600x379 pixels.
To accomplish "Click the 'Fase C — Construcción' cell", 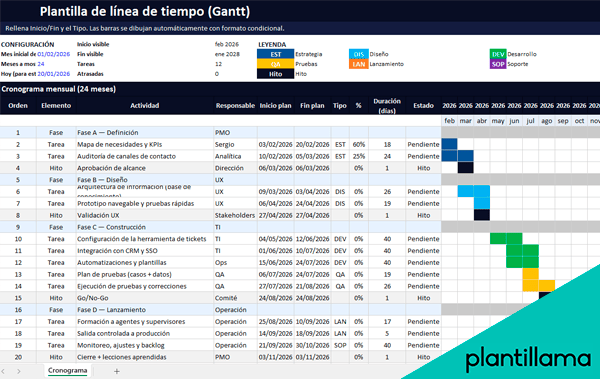I will 145,227.
